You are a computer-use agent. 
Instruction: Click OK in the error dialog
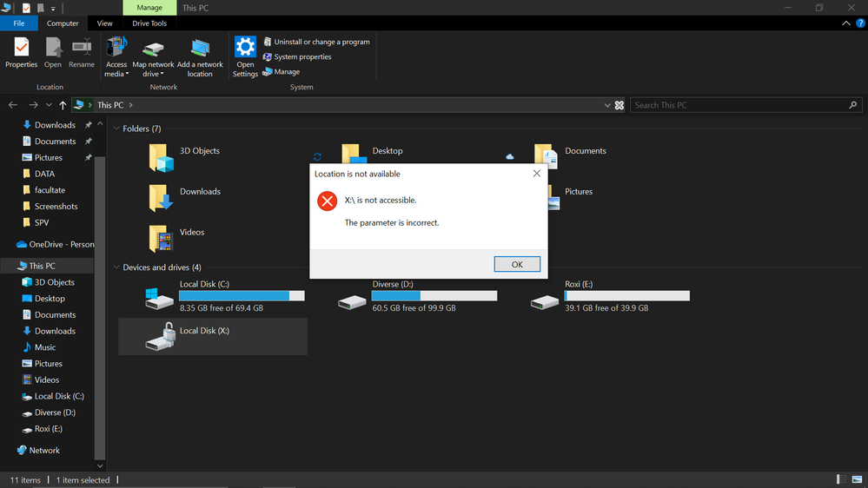pos(517,265)
